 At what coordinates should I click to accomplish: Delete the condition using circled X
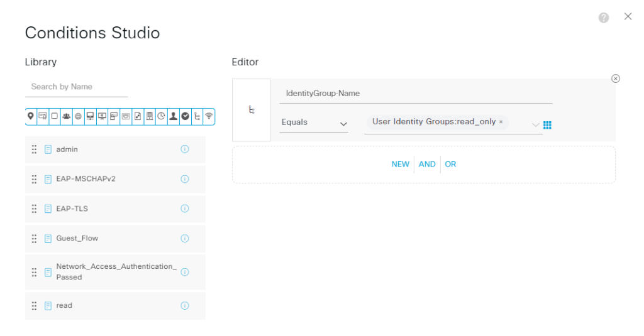point(616,79)
